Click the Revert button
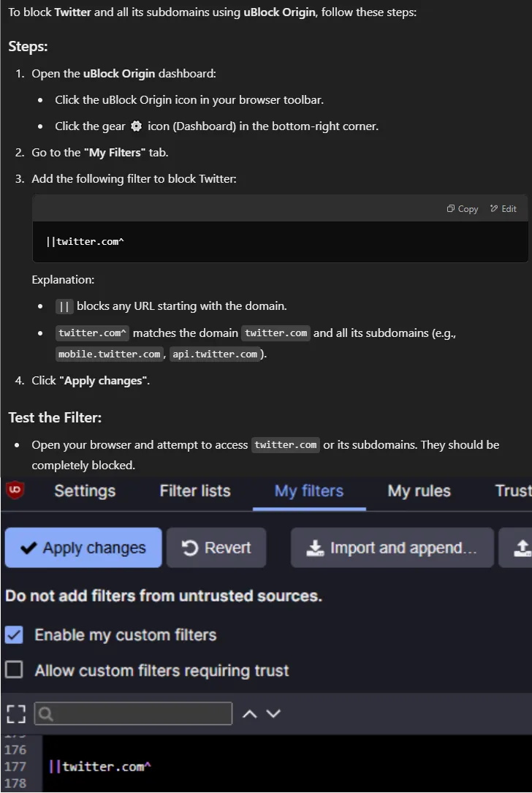 click(216, 547)
